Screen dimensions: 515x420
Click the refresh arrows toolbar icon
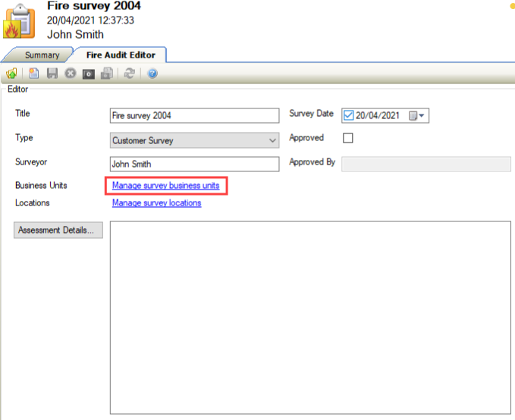(x=130, y=74)
